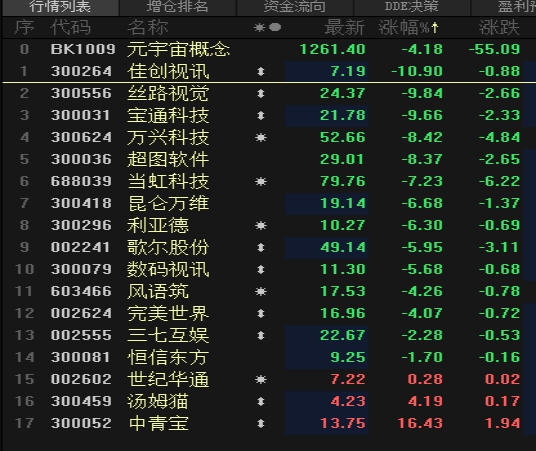The width and height of the screenshot is (536, 451).
Task: Sort by the 代码 column header
Action: click(71, 27)
